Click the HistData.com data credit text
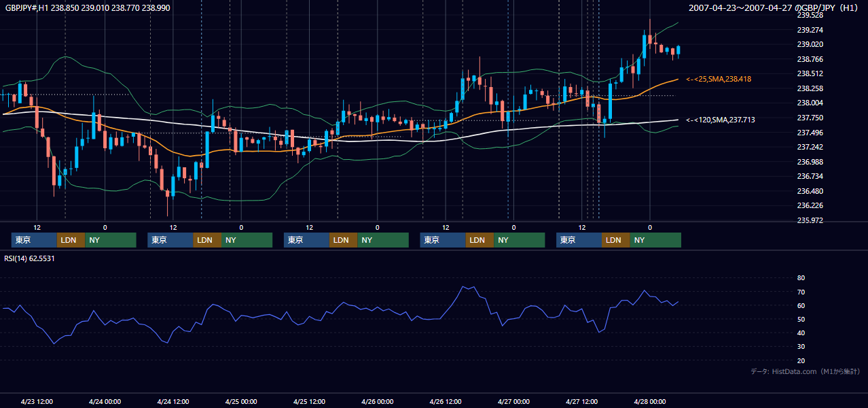The height and width of the screenshot is (408, 868). [x=806, y=371]
